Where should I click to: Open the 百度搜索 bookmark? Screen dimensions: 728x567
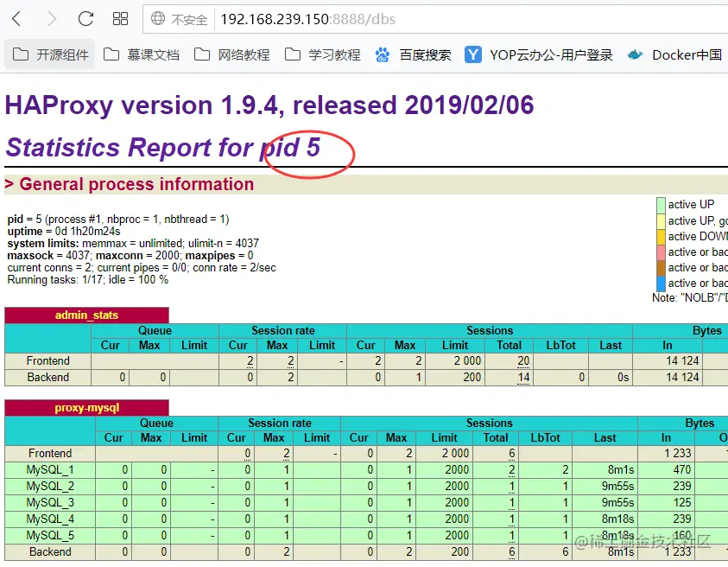(x=413, y=54)
